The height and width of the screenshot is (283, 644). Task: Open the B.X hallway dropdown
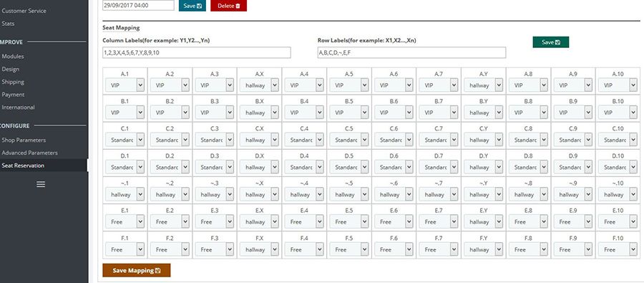coord(259,112)
